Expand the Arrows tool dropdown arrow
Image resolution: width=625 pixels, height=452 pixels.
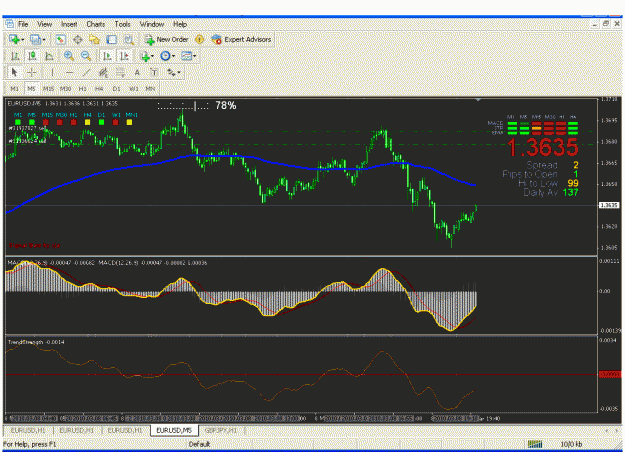tap(179, 73)
